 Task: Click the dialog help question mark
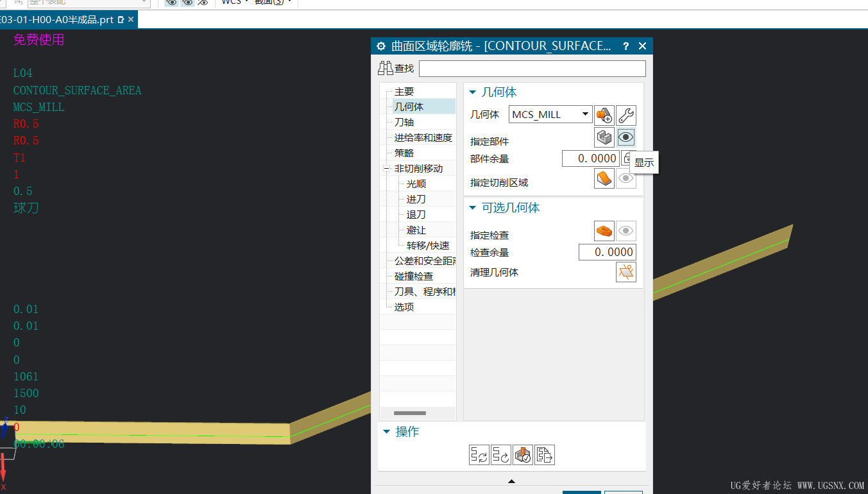pyautogui.click(x=626, y=46)
